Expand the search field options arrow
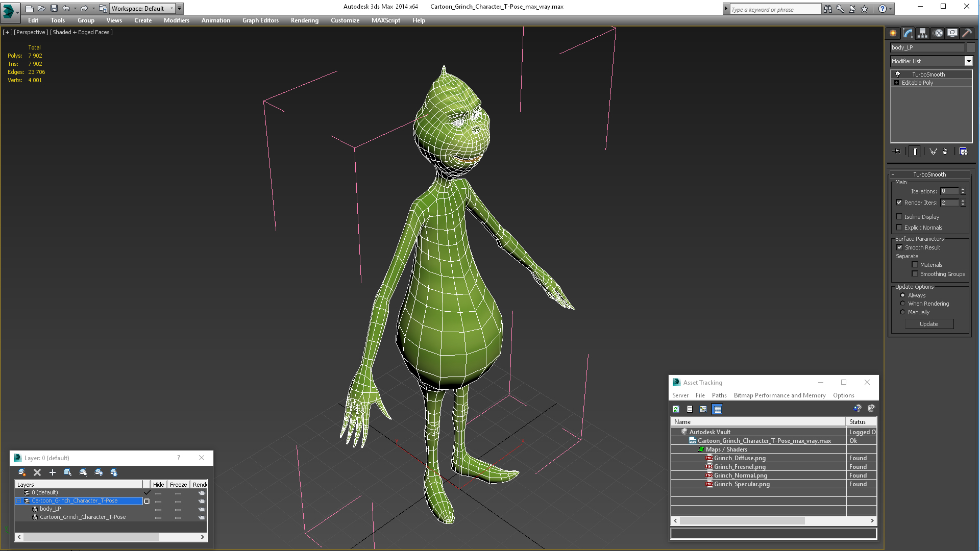 tap(726, 9)
